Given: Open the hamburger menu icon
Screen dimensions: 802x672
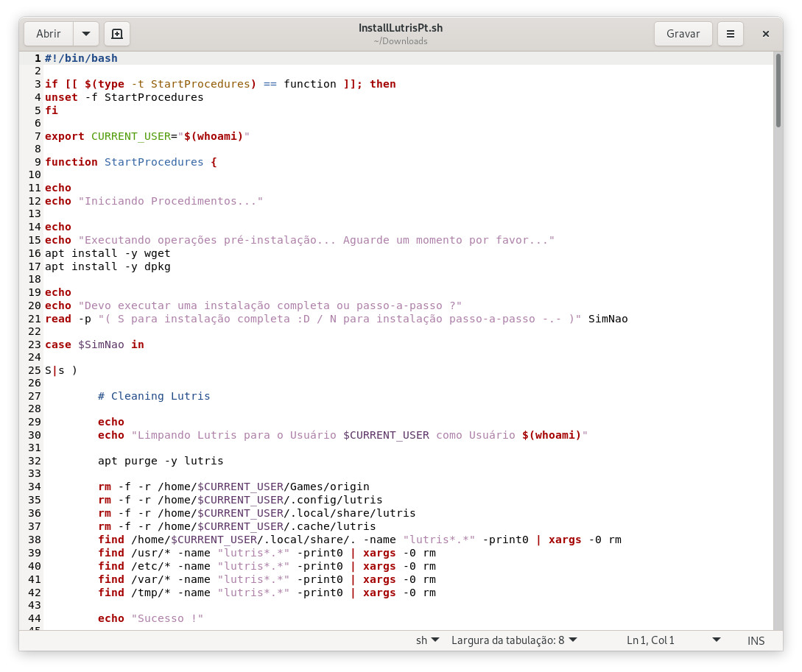Looking at the screenshot, I should click(x=731, y=34).
